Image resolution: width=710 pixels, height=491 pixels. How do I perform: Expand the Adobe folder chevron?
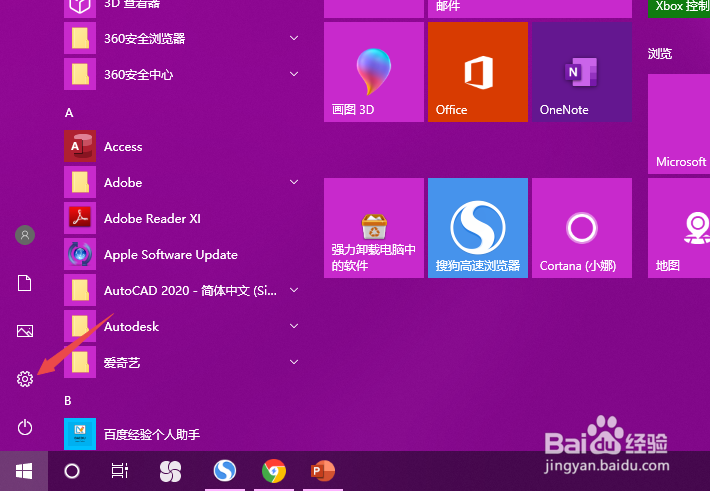point(294,182)
